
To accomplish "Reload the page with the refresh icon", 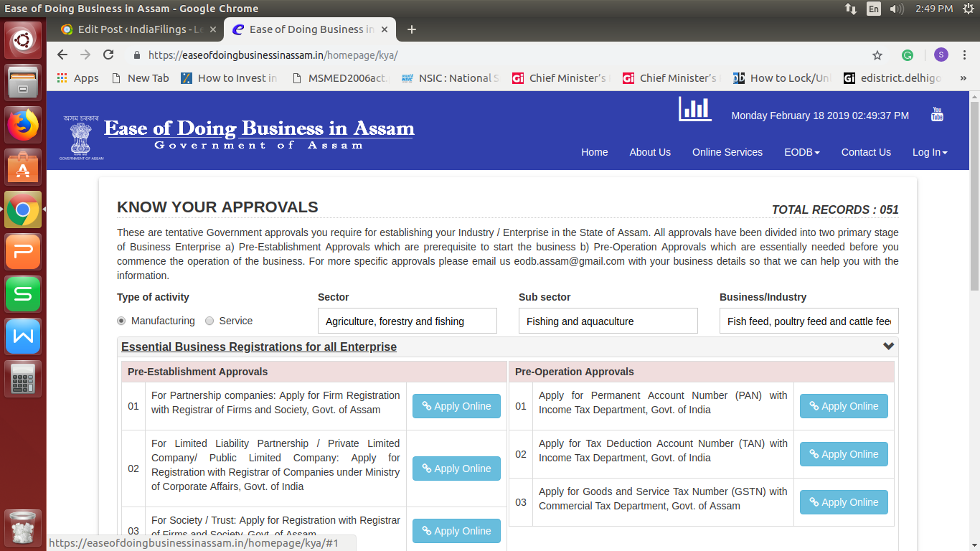I will [108, 55].
